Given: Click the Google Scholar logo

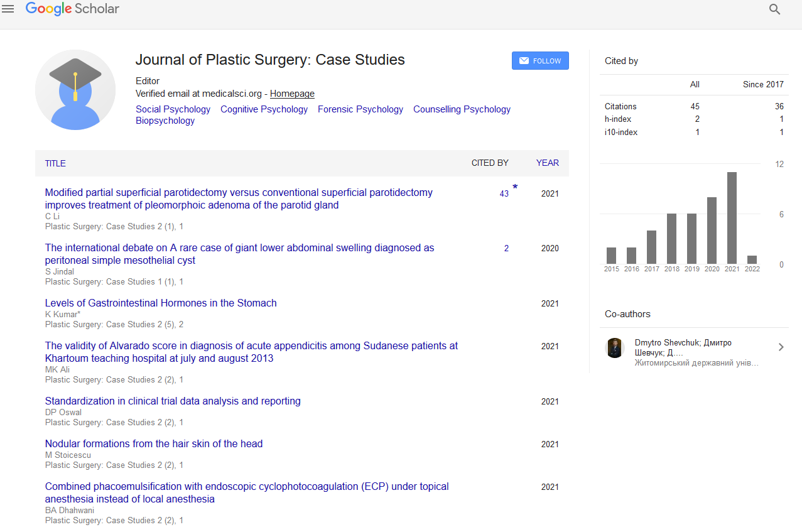Looking at the screenshot, I should point(72,9).
